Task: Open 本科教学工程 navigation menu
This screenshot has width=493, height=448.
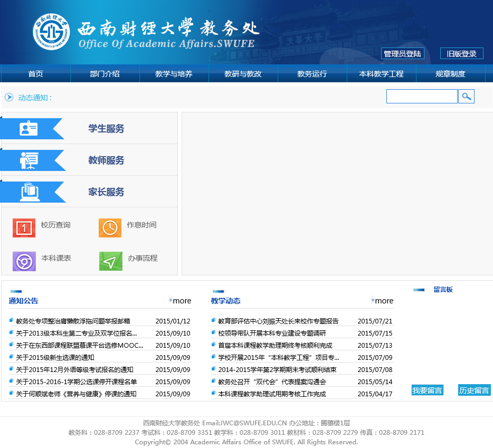Action: pyautogui.click(x=382, y=74)
